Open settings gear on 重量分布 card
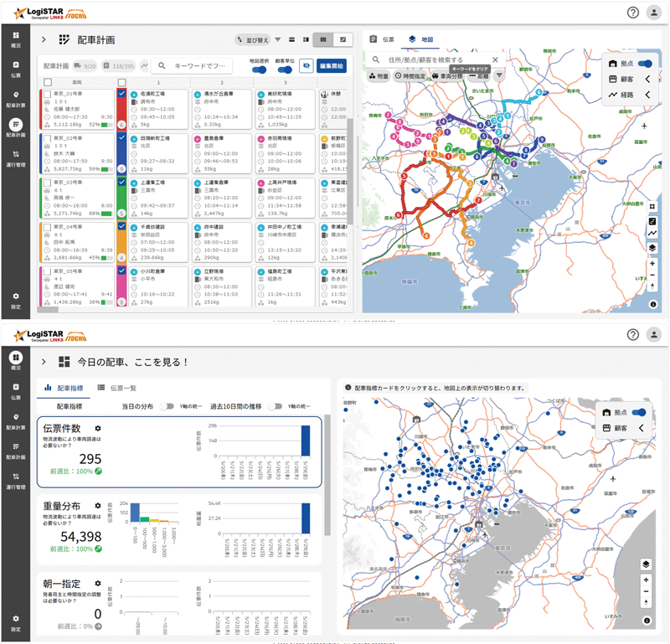 coord(98,506)
